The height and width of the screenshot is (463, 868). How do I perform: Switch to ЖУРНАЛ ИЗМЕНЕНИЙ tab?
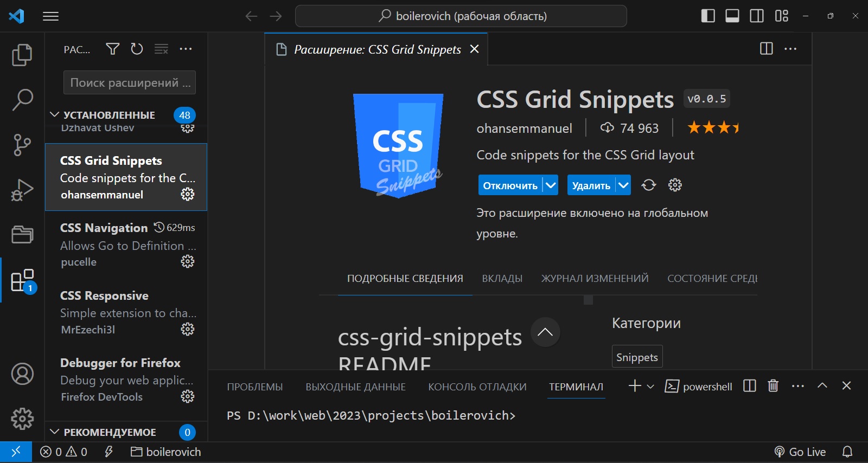pyautogui.click(x=595, y=279)
